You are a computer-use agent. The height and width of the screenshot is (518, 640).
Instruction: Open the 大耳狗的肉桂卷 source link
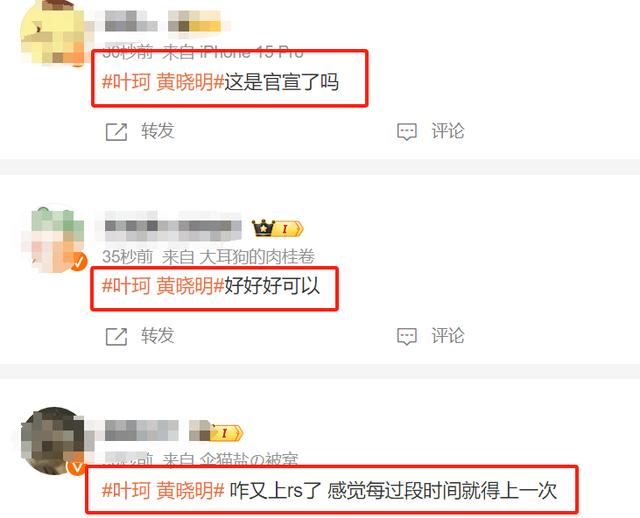pos(257,257)
